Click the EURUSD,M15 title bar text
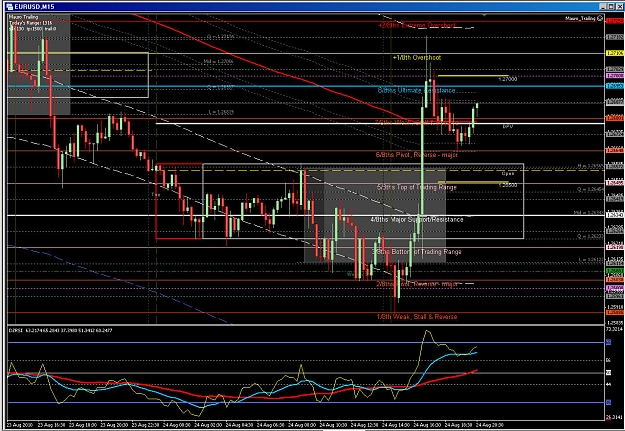 click(x=34, y=7)
